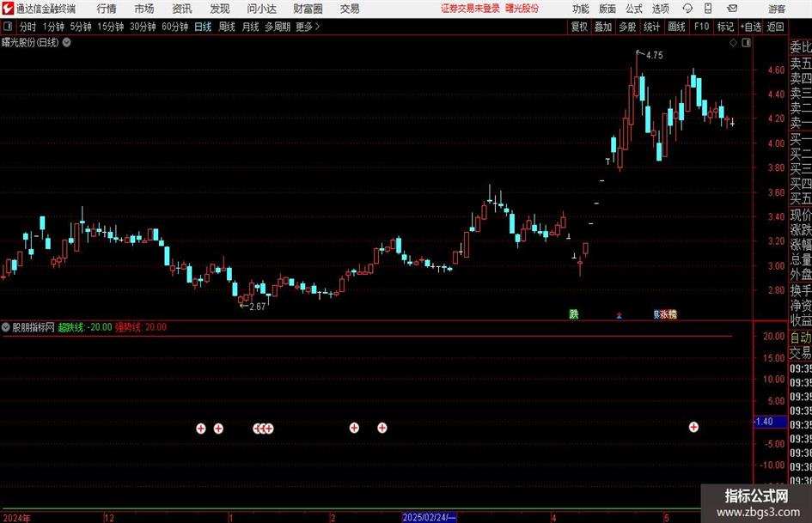Open the 功能 menu
Screen dimensions: 812x523
pyautogui.click(x=581, y=9)
